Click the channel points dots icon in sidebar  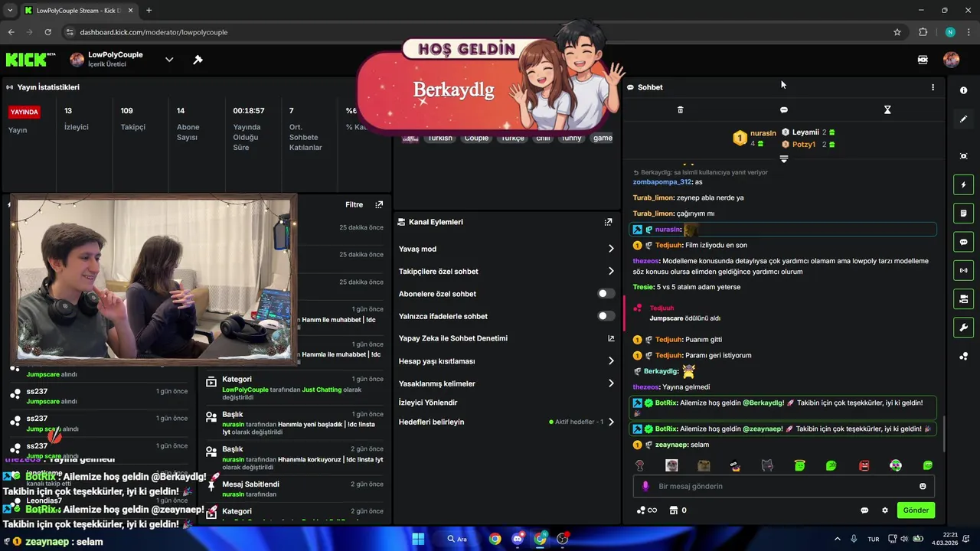click(963, 356)
